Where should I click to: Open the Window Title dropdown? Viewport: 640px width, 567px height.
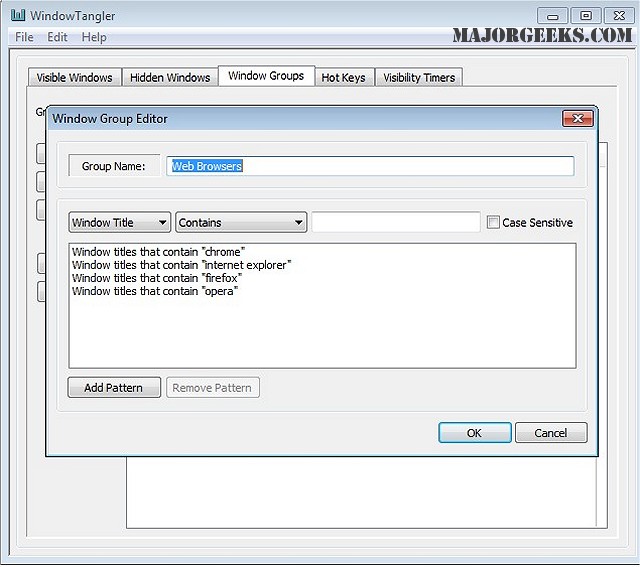click(x=120, y=222)
